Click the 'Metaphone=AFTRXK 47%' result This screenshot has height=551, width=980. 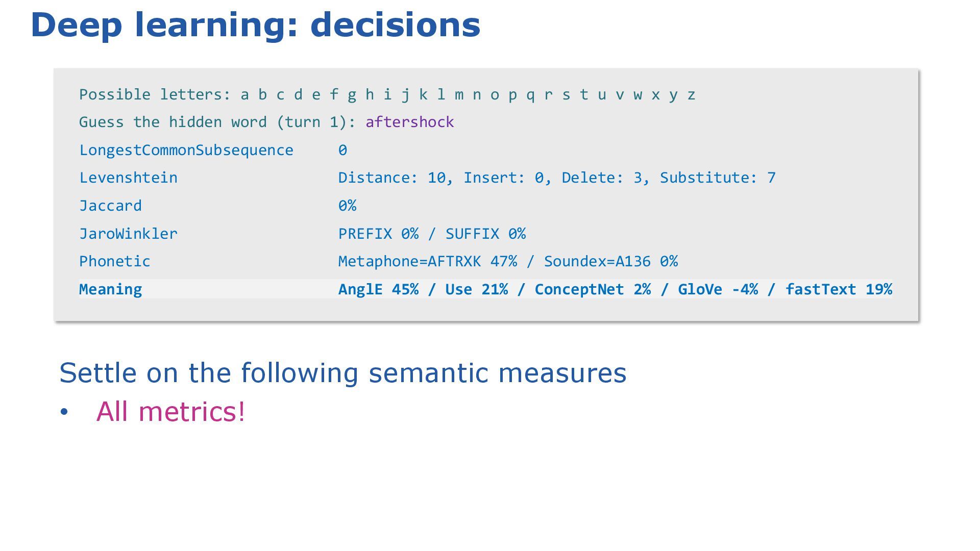click(428, 261)
